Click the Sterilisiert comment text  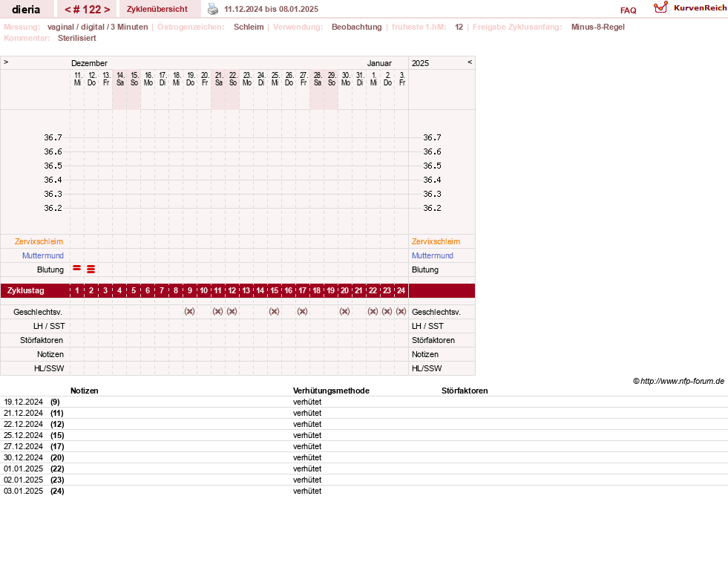pos(77,38)
